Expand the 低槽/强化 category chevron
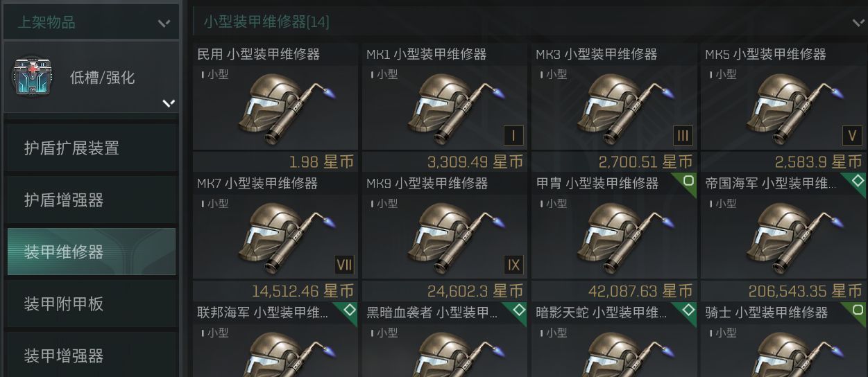The height and width of the screenshot is (377, 868). (169, 103)
